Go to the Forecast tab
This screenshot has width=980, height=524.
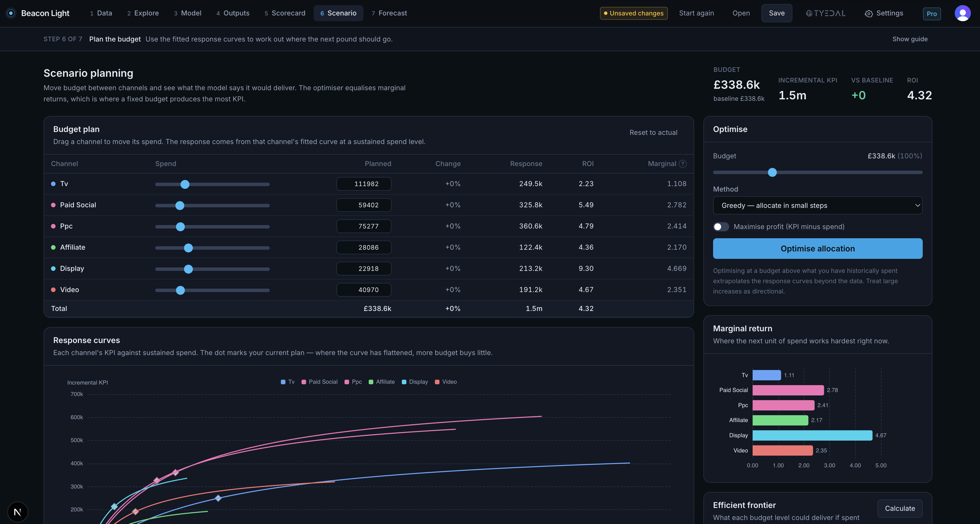click(x=389, y=13)
